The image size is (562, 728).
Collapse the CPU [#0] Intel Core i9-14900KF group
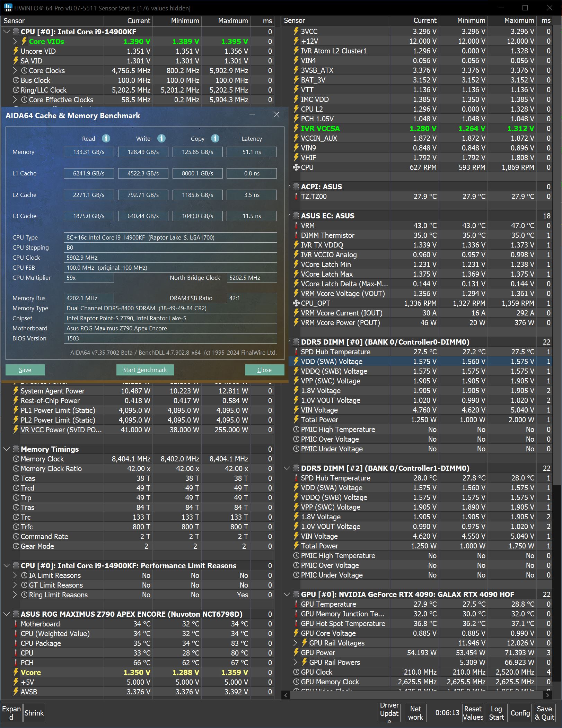(x=6, y=32)
